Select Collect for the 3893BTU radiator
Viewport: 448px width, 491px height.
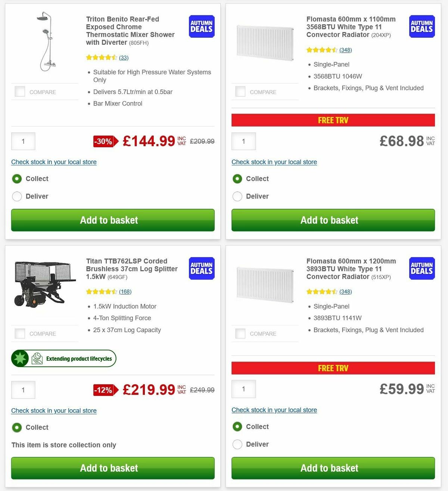pyautogui.click(x=237, y=426)
